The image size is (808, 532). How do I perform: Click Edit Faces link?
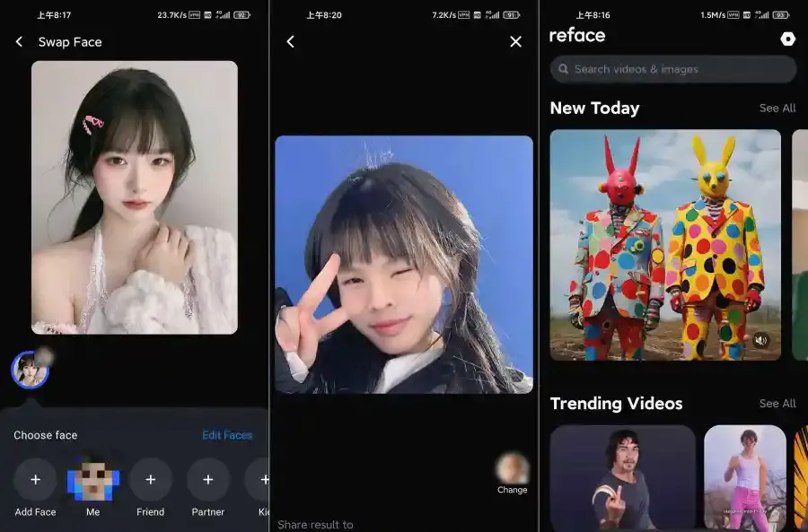point(226,435)
